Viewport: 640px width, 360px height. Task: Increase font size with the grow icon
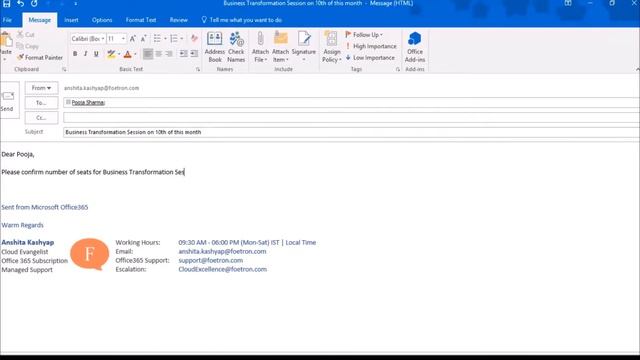coord(133,39)
